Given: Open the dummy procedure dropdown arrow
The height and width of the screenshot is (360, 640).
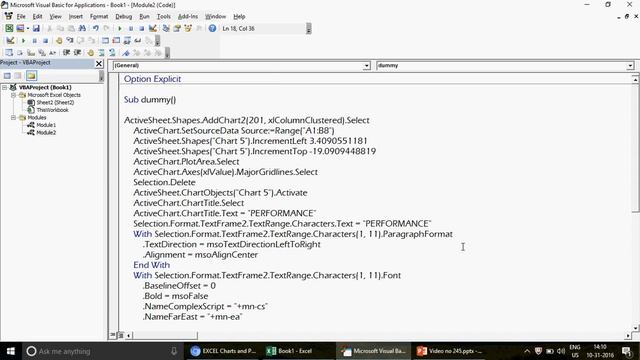Looking at the screenshot, I should (630, 65).
